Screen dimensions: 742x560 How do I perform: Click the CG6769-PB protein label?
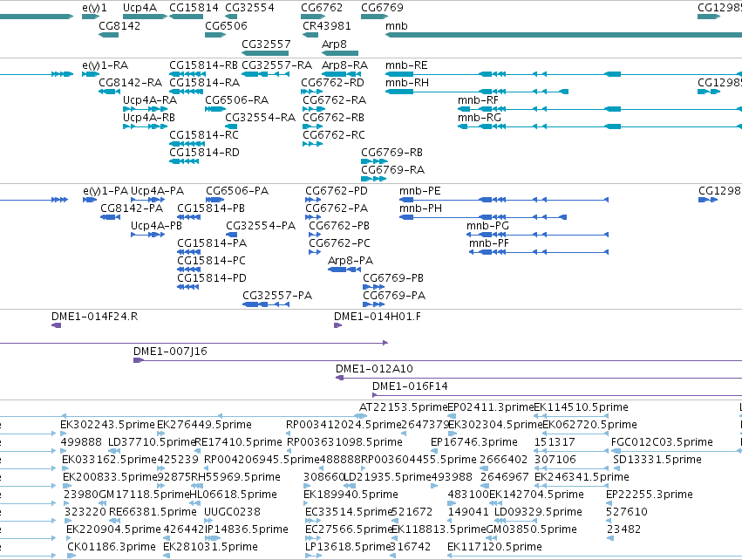(x=393, y=279)
